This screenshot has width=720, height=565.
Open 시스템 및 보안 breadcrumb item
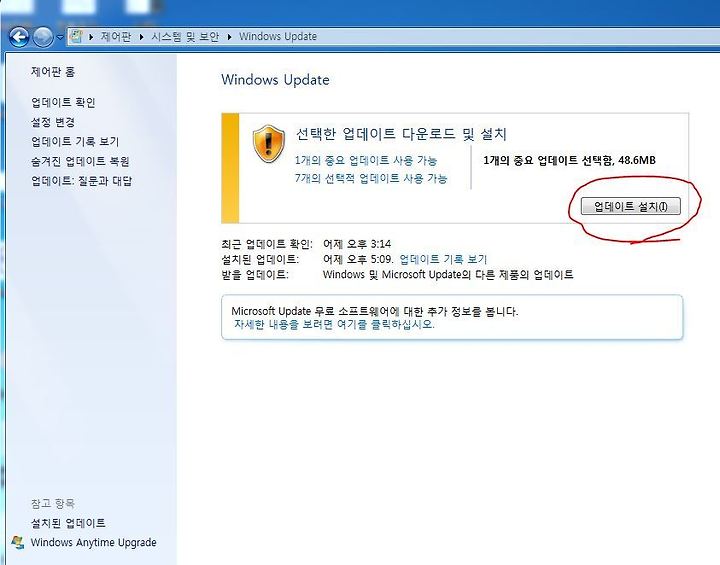[185, 36]
